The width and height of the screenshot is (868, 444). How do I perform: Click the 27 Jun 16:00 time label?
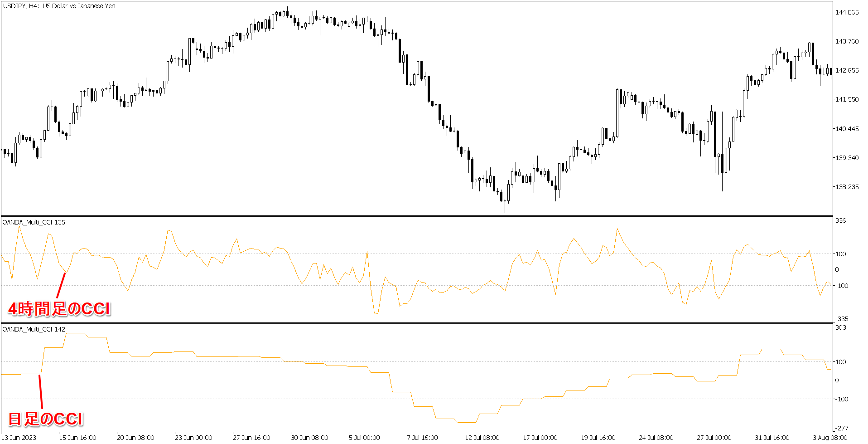(x=251, y=438)
